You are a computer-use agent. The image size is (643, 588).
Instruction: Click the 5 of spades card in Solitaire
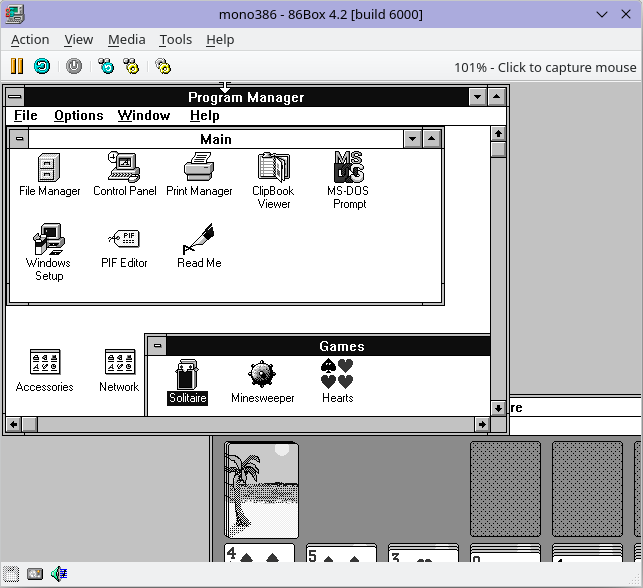pos(341,553)
